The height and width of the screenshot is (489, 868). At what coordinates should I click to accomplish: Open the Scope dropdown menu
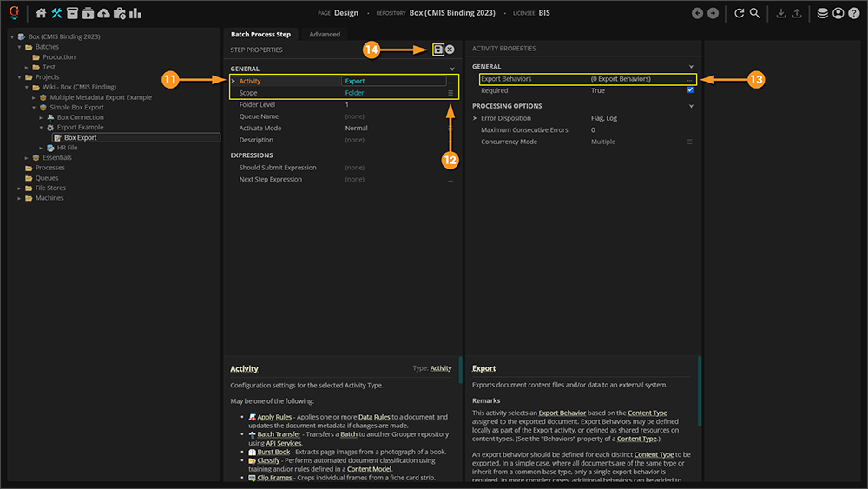[450, 93]
